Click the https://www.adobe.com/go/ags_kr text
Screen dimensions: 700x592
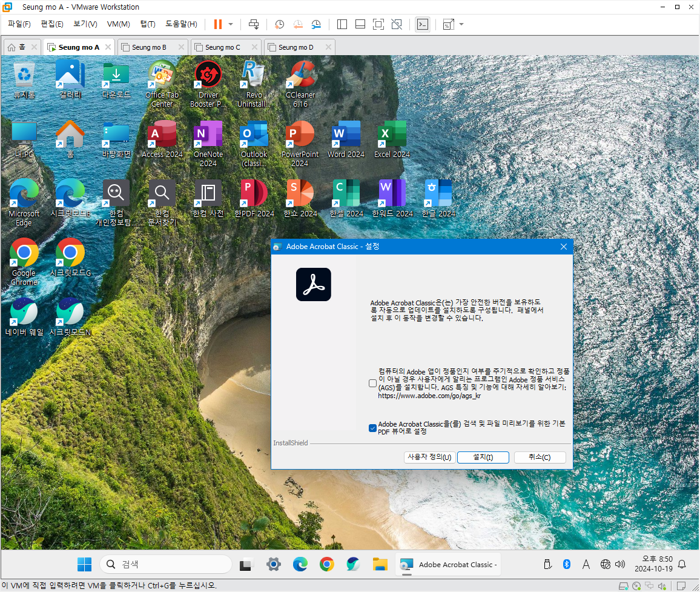pos(429,396)
